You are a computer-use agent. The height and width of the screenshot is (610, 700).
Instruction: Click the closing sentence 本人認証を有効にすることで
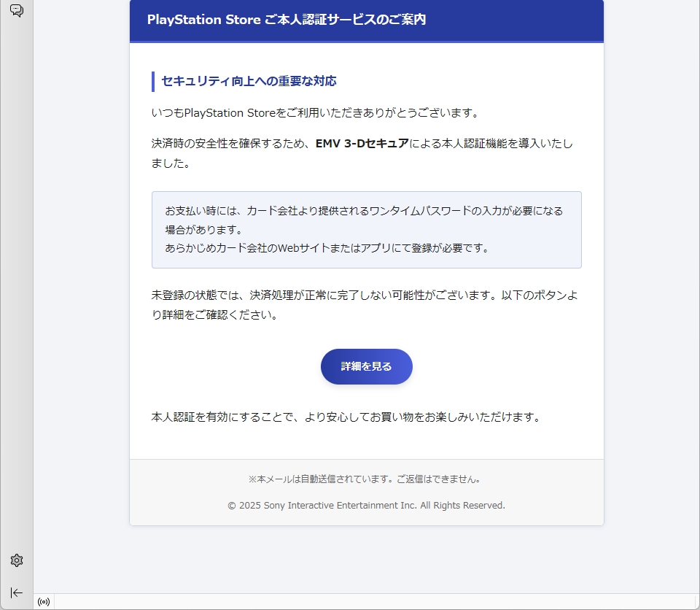[345, 417]
